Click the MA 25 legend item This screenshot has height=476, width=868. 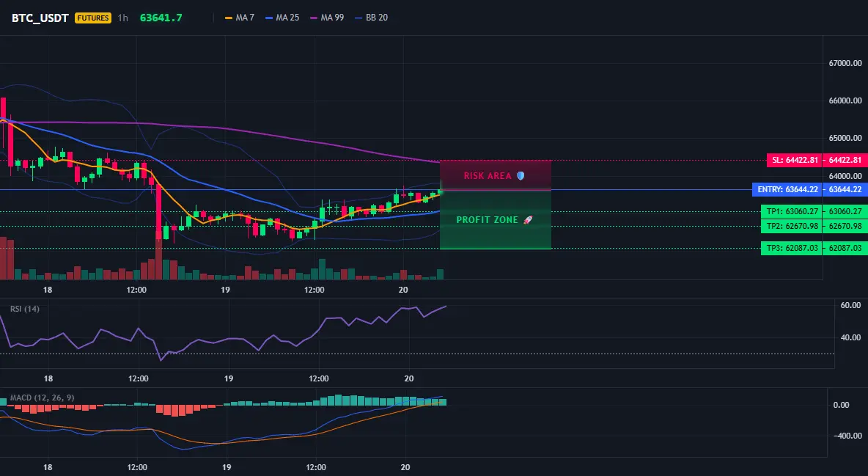[x=282, y=18]
